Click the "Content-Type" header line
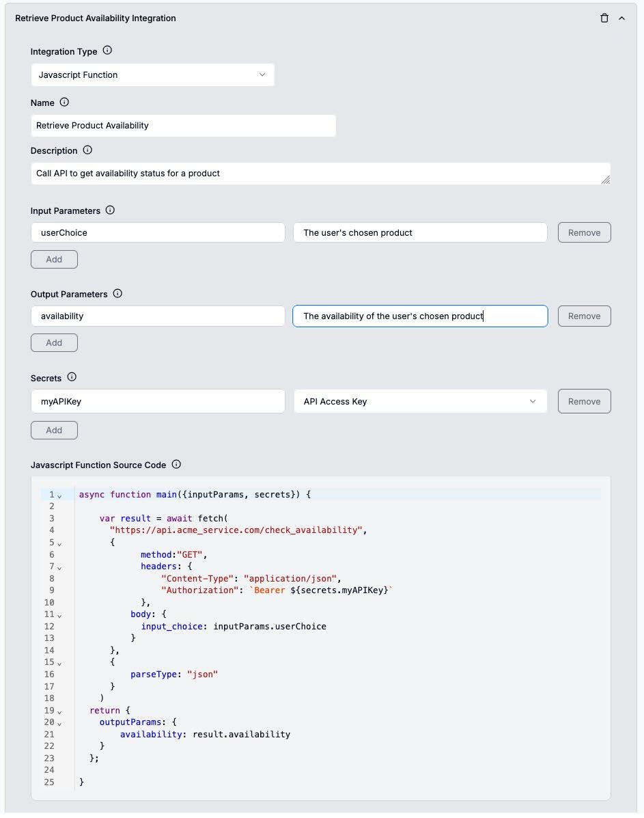The image size is (644, 818). (251, 578)
